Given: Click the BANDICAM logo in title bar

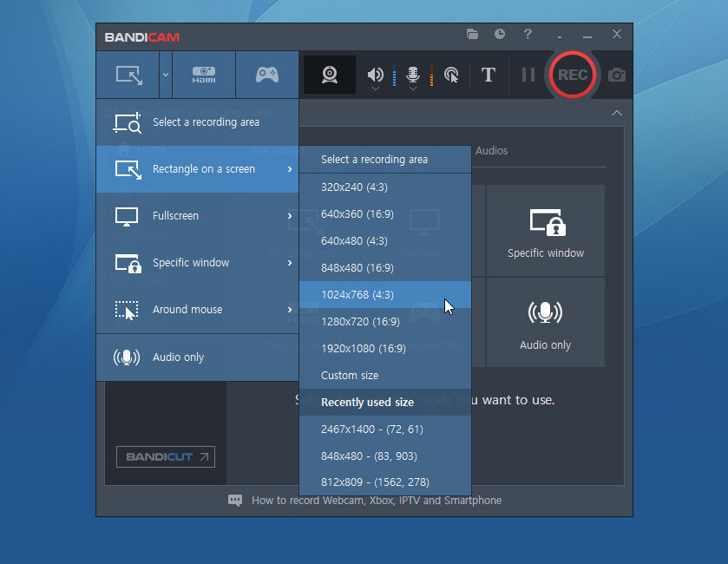Looking at the screenshot, I should (x=142, y=37).
